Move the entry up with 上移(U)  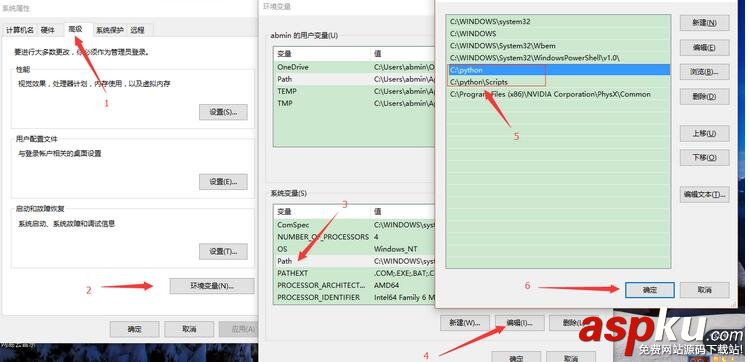click(705, 133)
